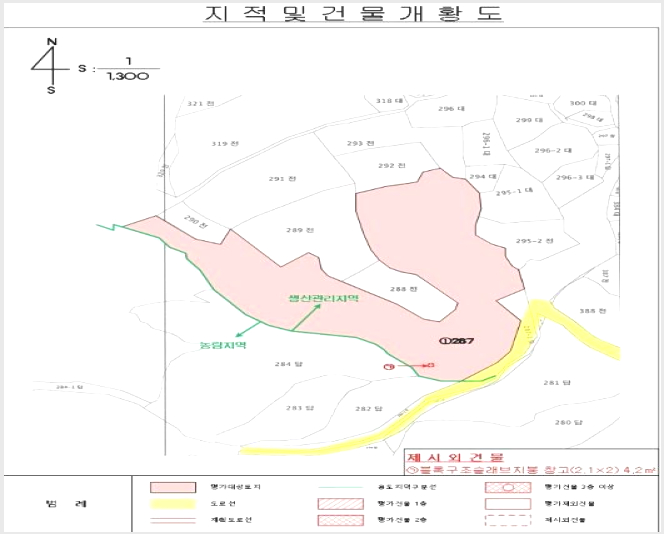
Task: Select parcel label 284 답
Action: 288,364
